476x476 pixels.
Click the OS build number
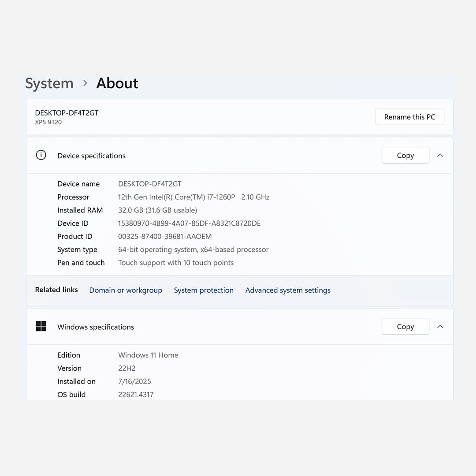click(x=136, y=394)
